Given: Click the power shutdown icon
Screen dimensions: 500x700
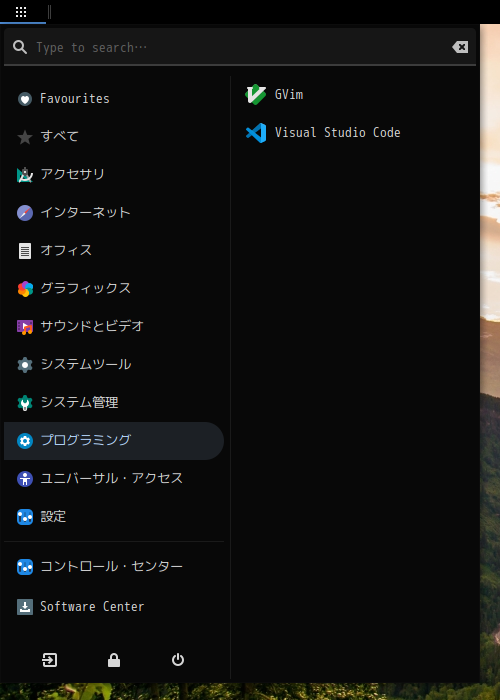Looking at the screenshot, I should (x=178, y=660).
